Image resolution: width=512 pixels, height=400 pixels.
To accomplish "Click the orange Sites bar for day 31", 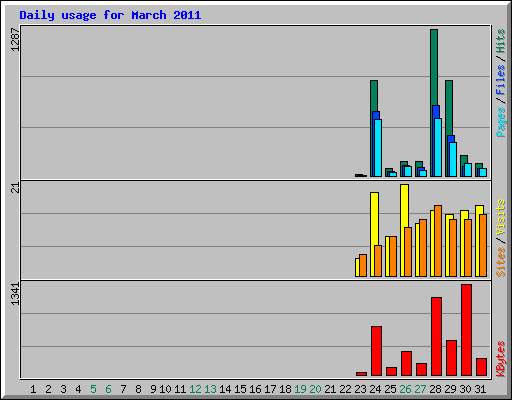I will [x=483, y=245].
